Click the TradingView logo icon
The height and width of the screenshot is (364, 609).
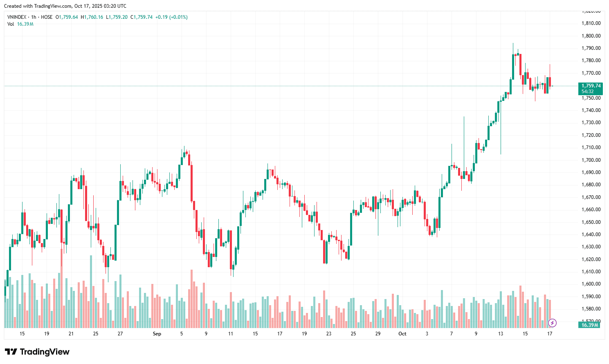[x=11, y=352]
